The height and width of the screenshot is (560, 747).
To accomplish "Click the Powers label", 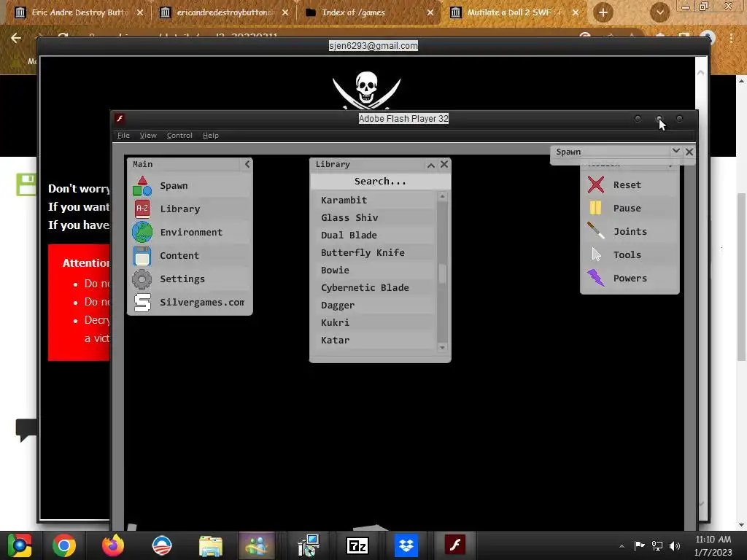I will click(x=630, y=278).
